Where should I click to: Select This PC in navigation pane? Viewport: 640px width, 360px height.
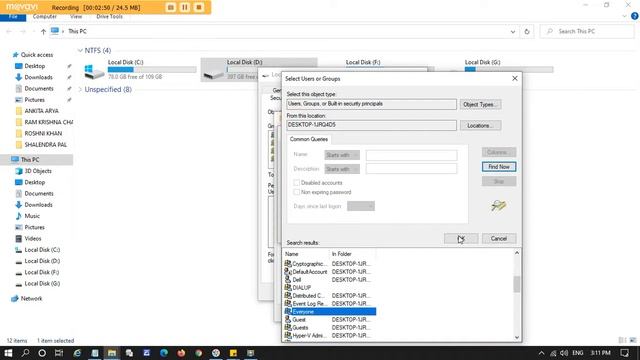[30, 160]
